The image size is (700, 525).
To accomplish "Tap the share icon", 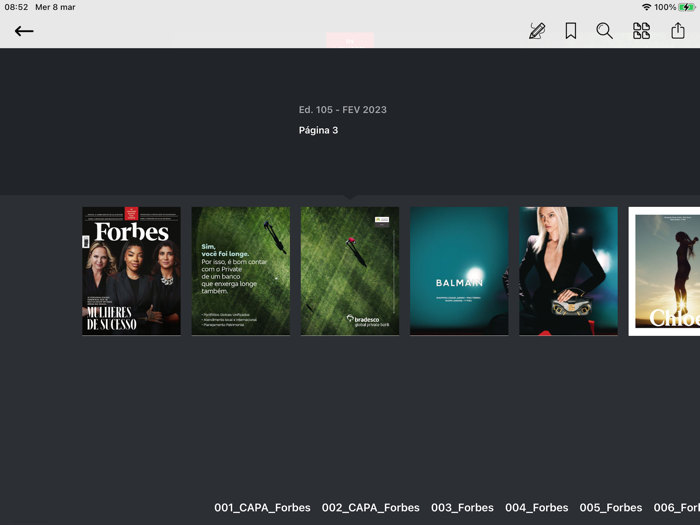I will [x=678, y=30].
